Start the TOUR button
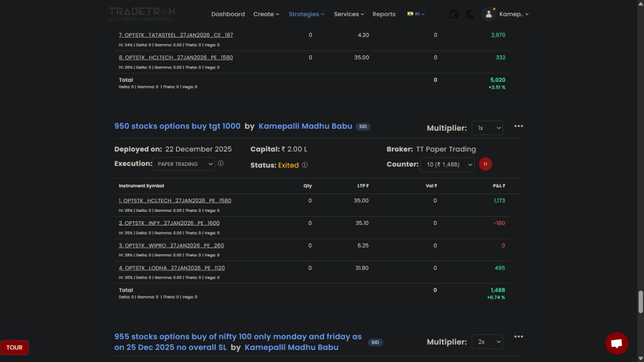The width and height of the screenshot is (644, 362). (x=14, y=348)
